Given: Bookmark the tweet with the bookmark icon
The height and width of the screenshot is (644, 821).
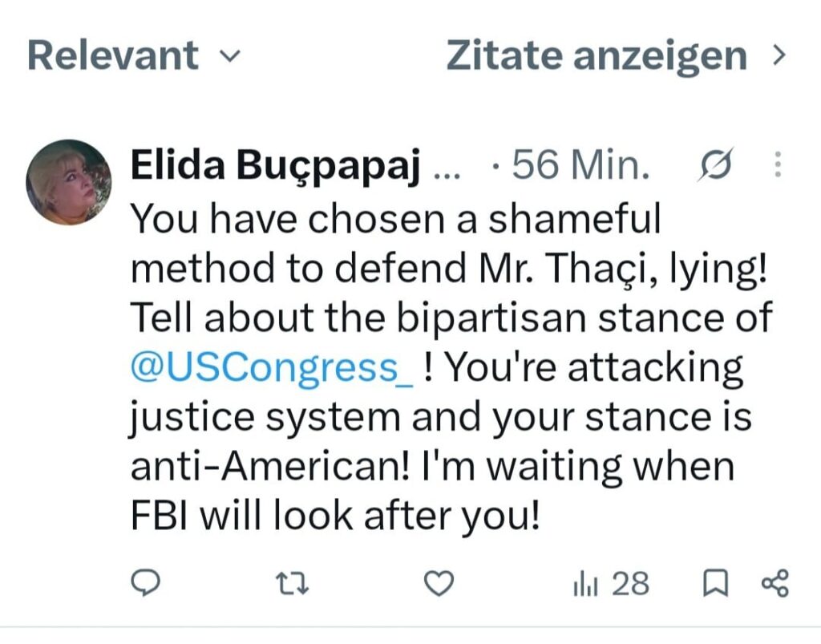Looking at the screenshot, I should click(x=715, y=583).
